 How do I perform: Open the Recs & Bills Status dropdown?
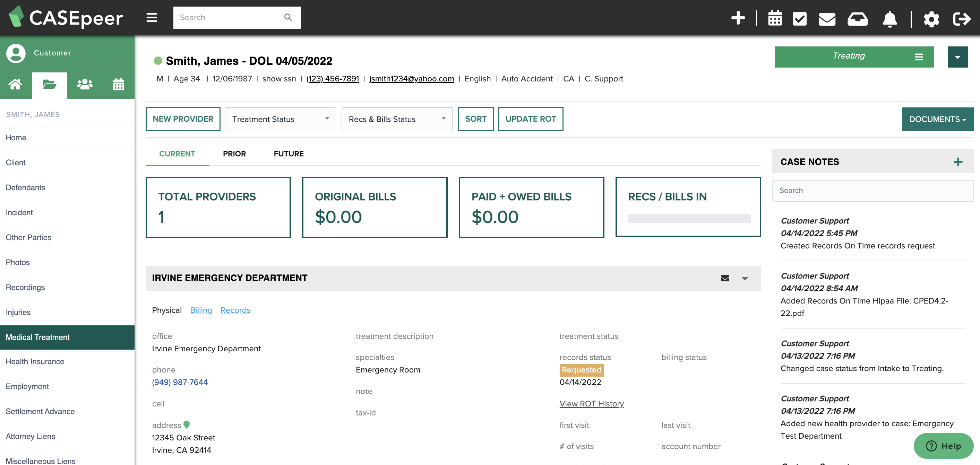pyautogui.click(x=396, y=120)
